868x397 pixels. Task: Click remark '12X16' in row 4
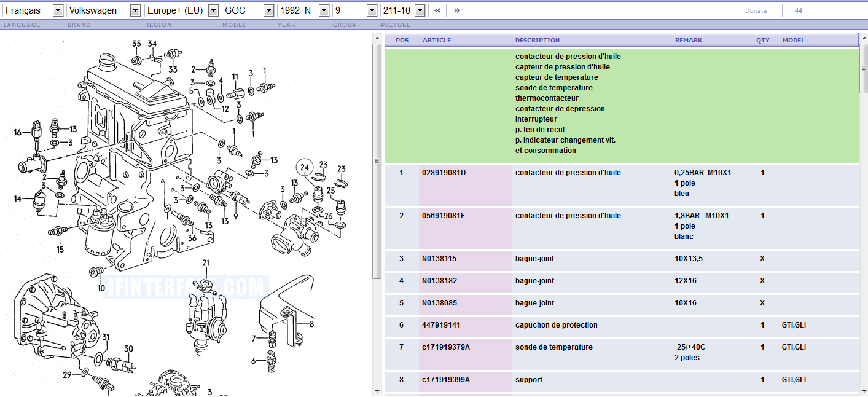[x=686, y=281]
